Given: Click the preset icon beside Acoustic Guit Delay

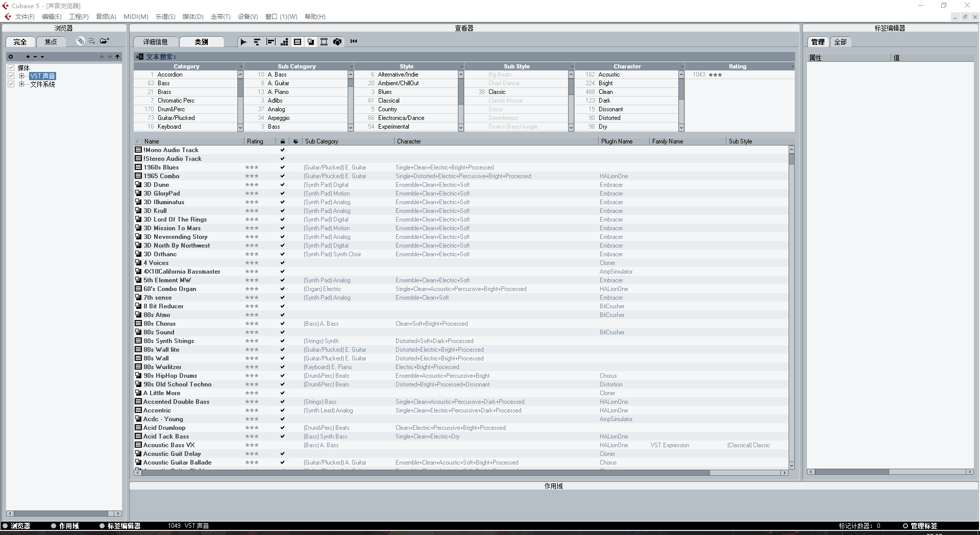Looking at the screenshot, I should point(138,454).
